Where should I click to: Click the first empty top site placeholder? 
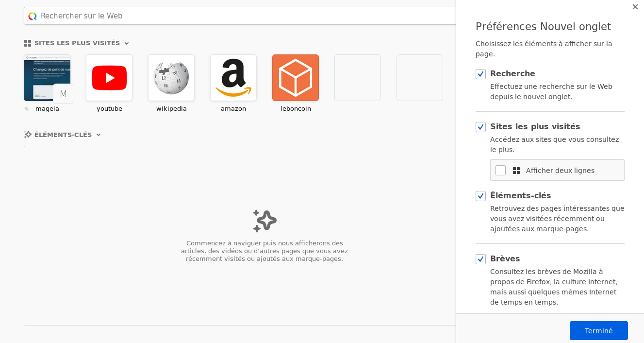[x=358, y=78]
